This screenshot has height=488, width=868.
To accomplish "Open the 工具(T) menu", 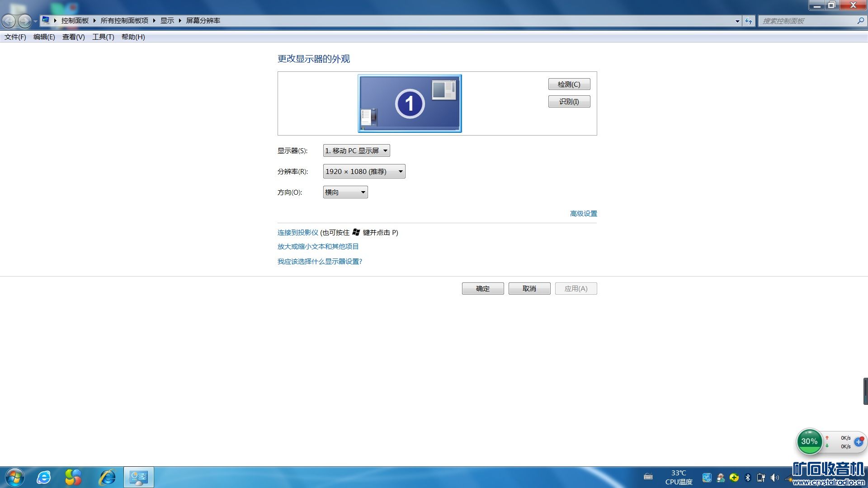I will (103, 37).
